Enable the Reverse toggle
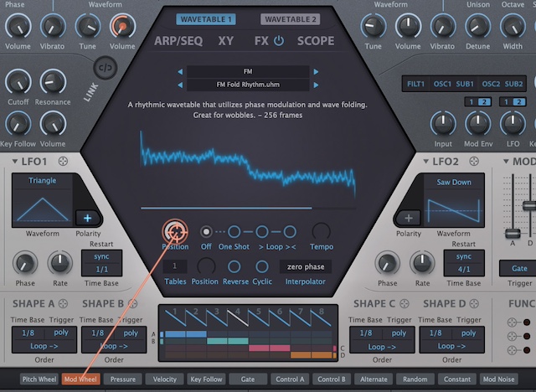 coord(235,266)
